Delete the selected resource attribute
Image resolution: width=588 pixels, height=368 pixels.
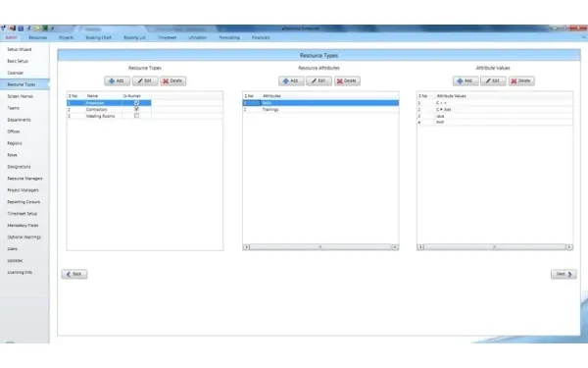pyautogui.click(x=347, y=80)
